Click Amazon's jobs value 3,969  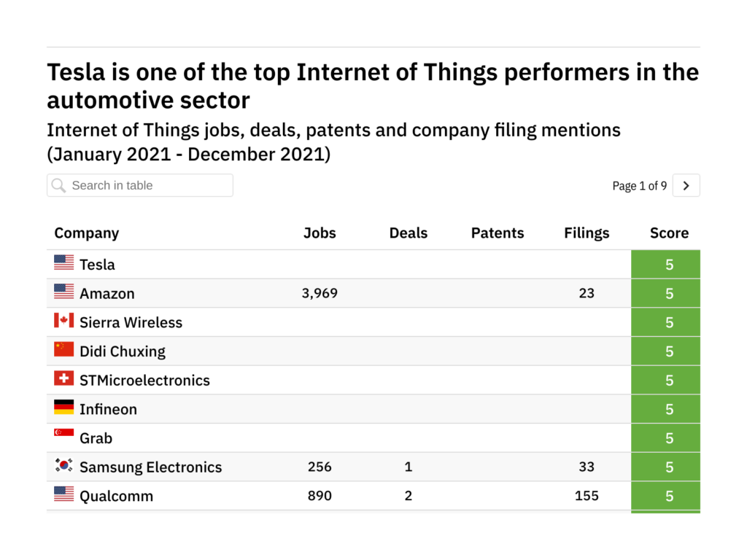coord(320,293)
